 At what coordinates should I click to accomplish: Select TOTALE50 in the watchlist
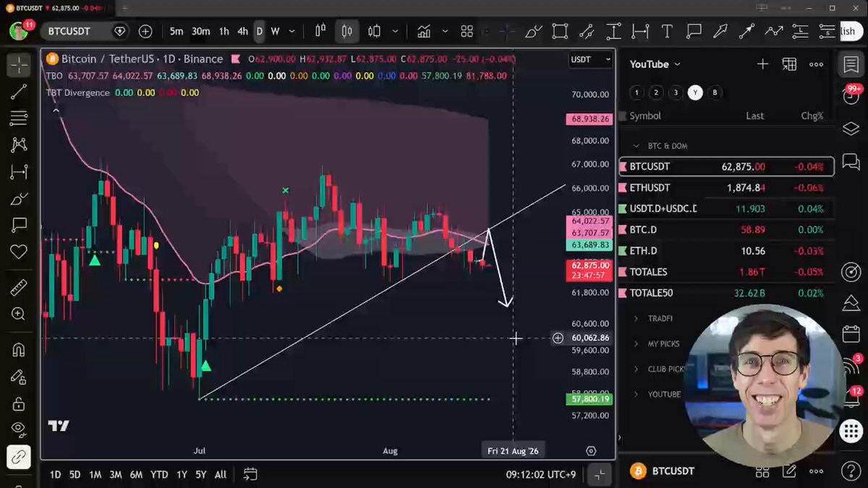(727, 293)
